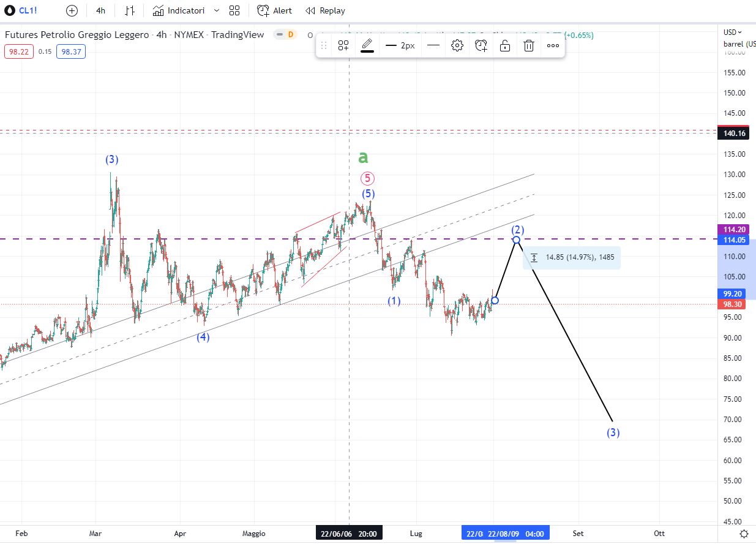Select the red 98.30 price label
Image resolution: width=756 pixels, height=544 pixels.
(733, 304)
